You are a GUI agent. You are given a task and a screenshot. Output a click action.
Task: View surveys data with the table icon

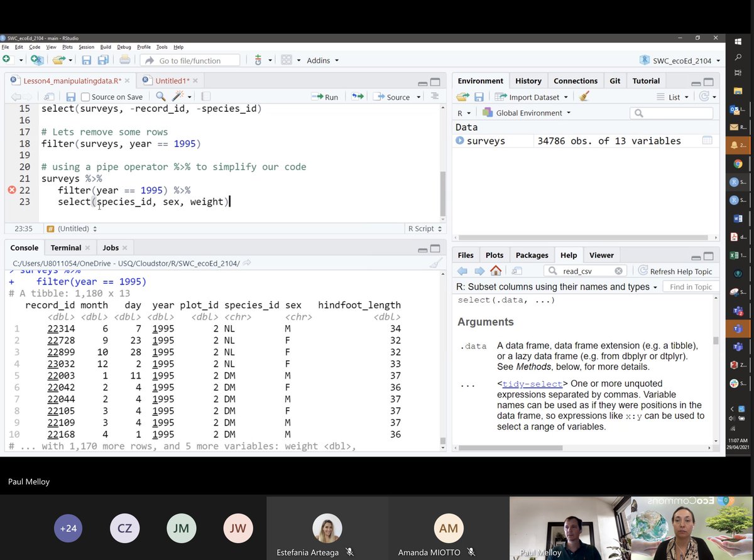pos(707,141)
